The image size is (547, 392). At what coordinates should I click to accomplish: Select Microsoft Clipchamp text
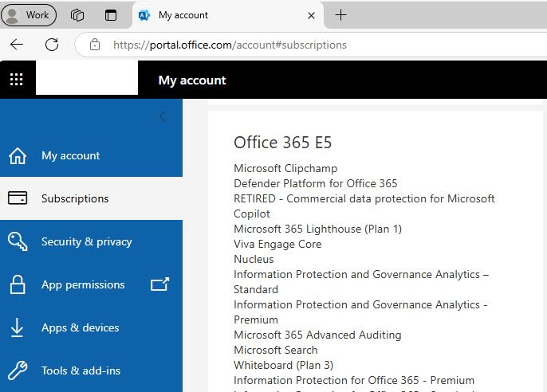[x=285, y=168]
